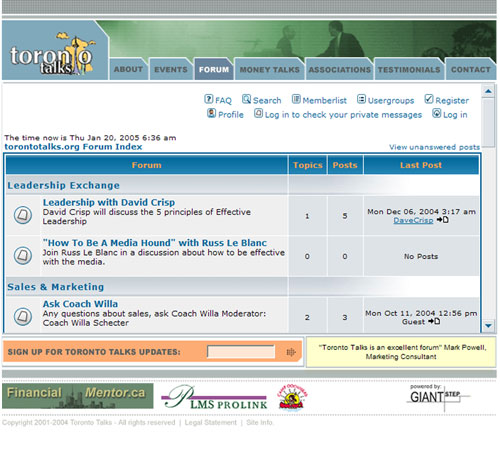Open the Money Talks tab

[270, 69]
